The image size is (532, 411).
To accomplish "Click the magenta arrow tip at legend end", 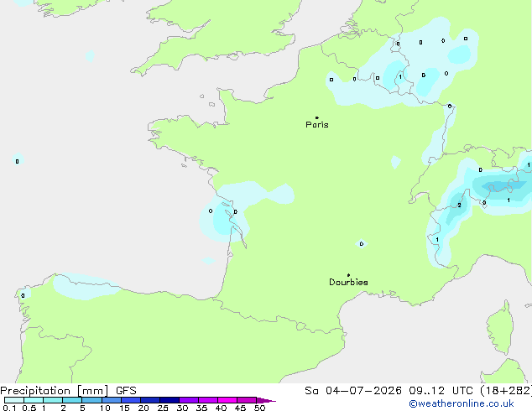I will coord(266,400).
